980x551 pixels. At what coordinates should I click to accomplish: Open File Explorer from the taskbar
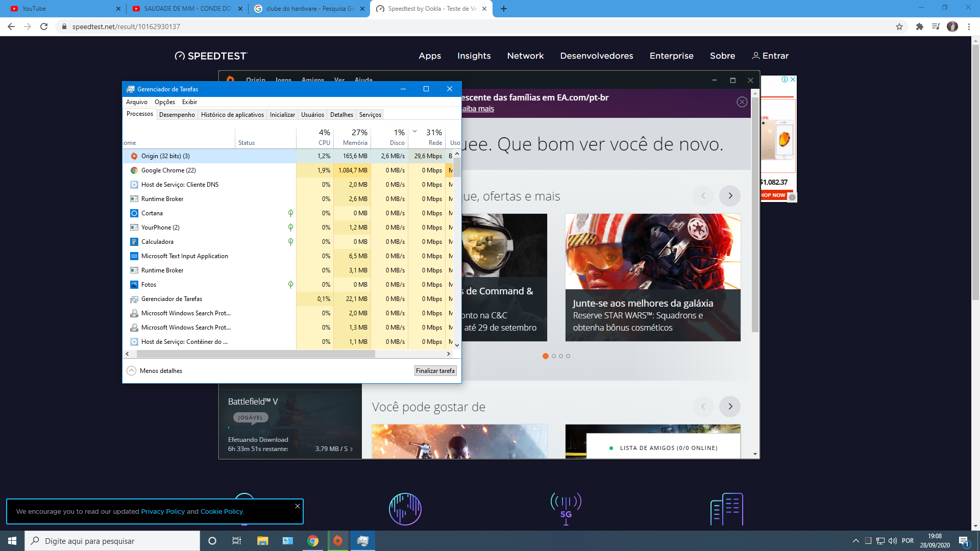(262, 541)
